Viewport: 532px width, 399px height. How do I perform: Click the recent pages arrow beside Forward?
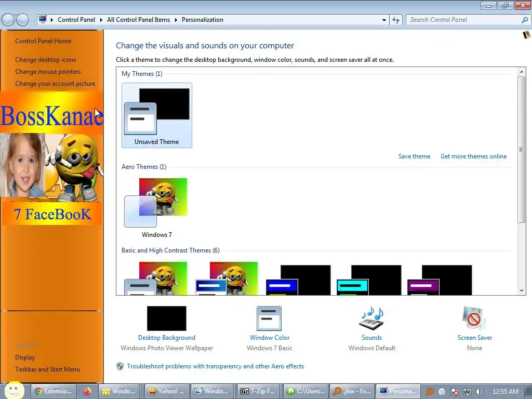point(33,20)
